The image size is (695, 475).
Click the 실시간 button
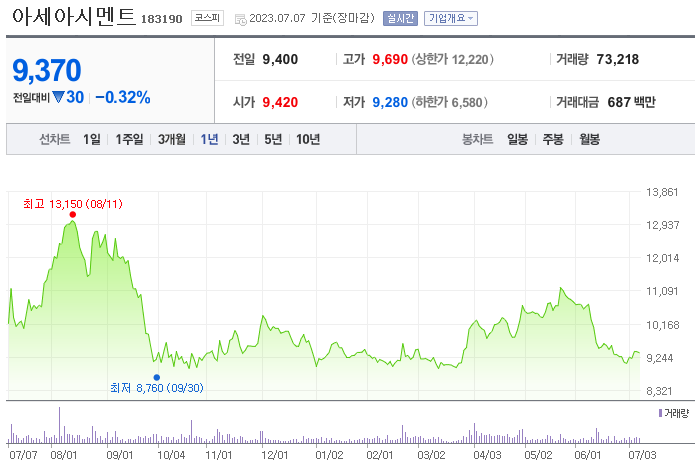pyautogui.click(x=400, y=18)
